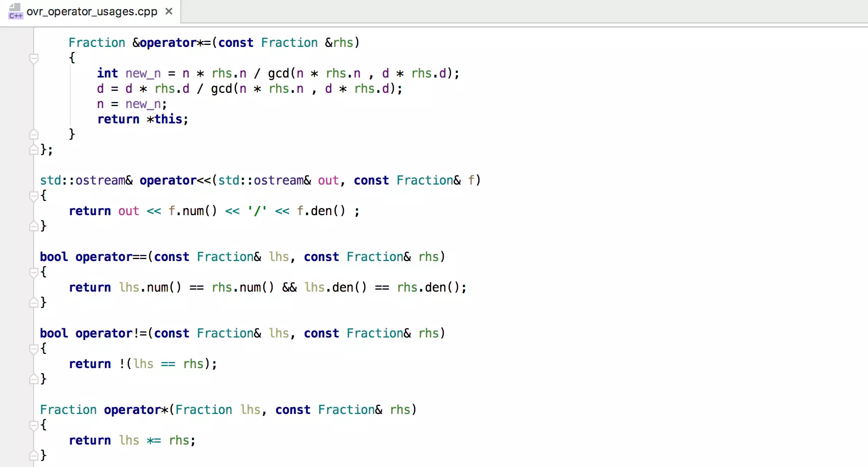Place cursor on 'return *this;' statement
The height and width of the screenshot is (467, 868).
tap(143, 119)
